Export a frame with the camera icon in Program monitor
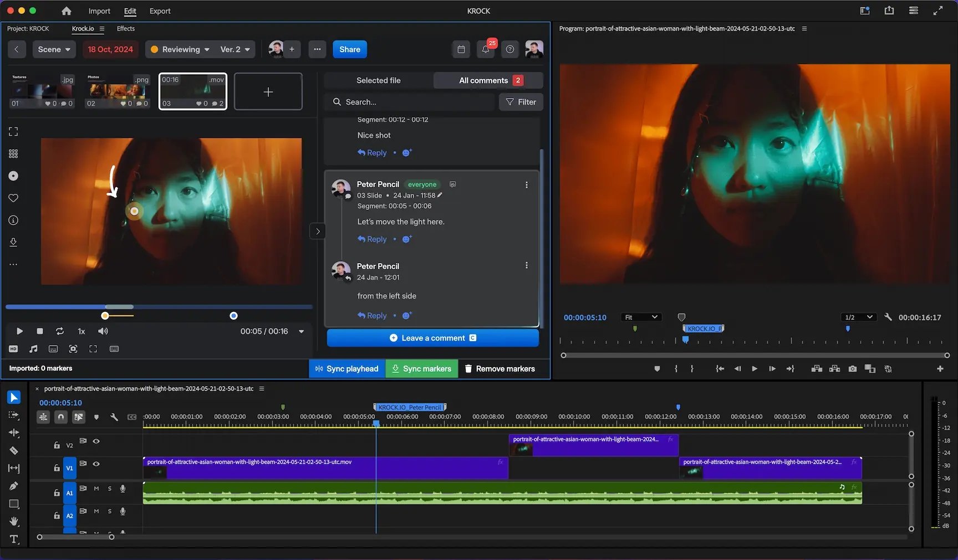This screenshot has height=560, width=958. pos(852,369)
